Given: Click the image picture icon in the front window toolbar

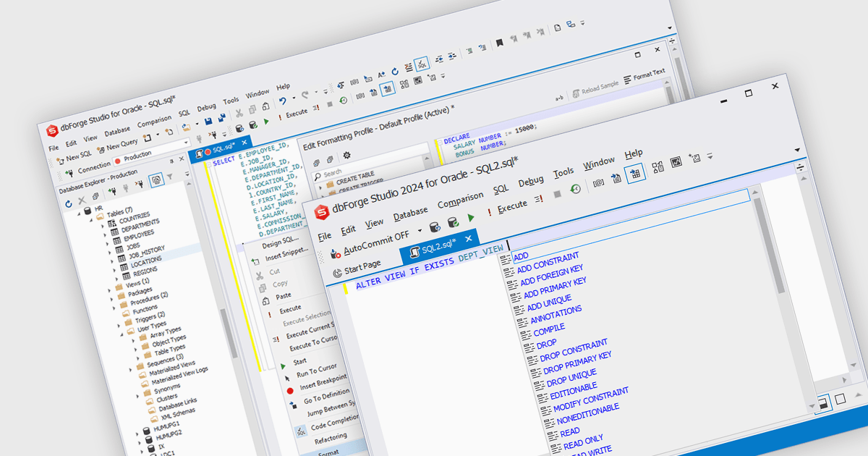Looking at the screenshot, I should (676, 162).
